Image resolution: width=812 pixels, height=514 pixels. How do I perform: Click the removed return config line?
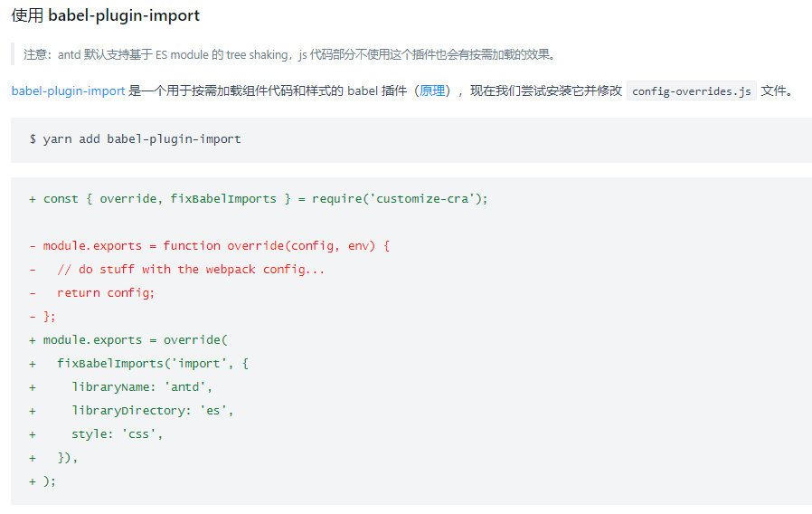tap(106, 292)
